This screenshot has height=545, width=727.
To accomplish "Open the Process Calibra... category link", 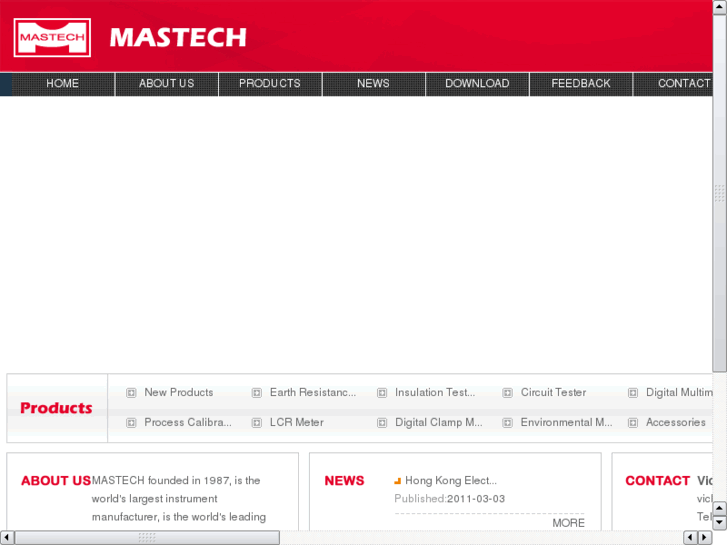I will click(188, 422).
